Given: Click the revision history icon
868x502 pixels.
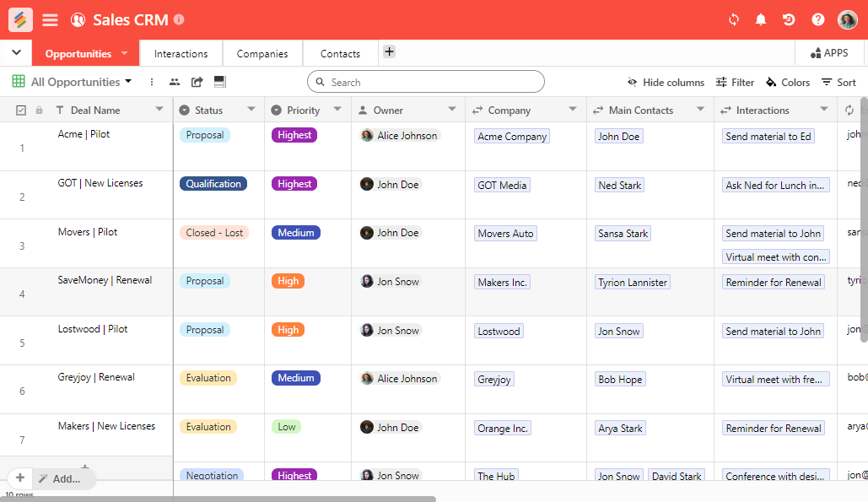Looking at the screenshot, I should coord(788,19).
